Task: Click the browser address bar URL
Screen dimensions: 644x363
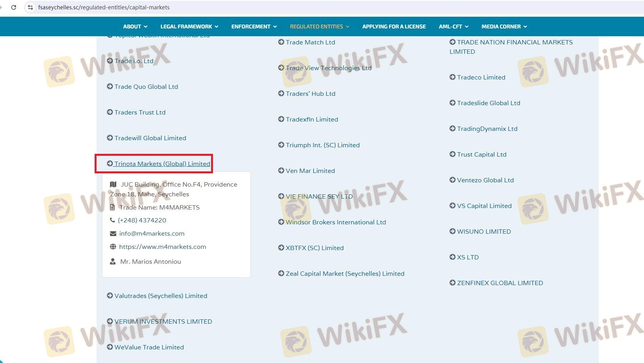Action: [x=104, y=7]
